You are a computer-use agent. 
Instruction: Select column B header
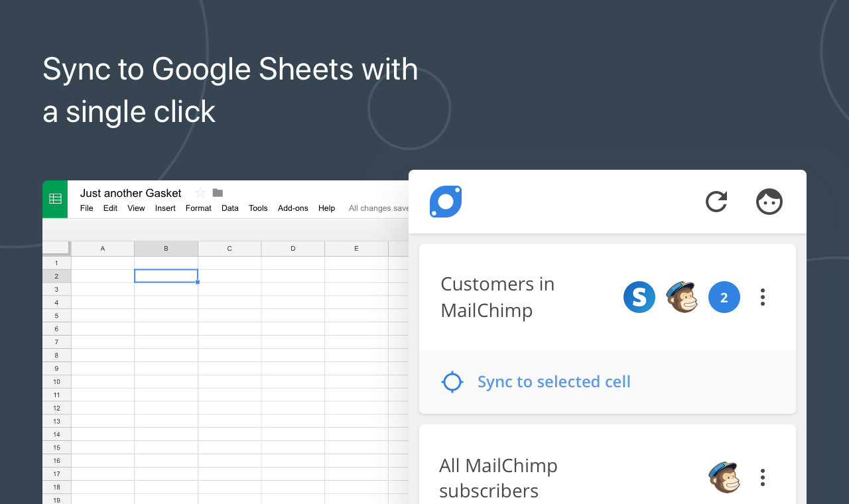[166, 249]
